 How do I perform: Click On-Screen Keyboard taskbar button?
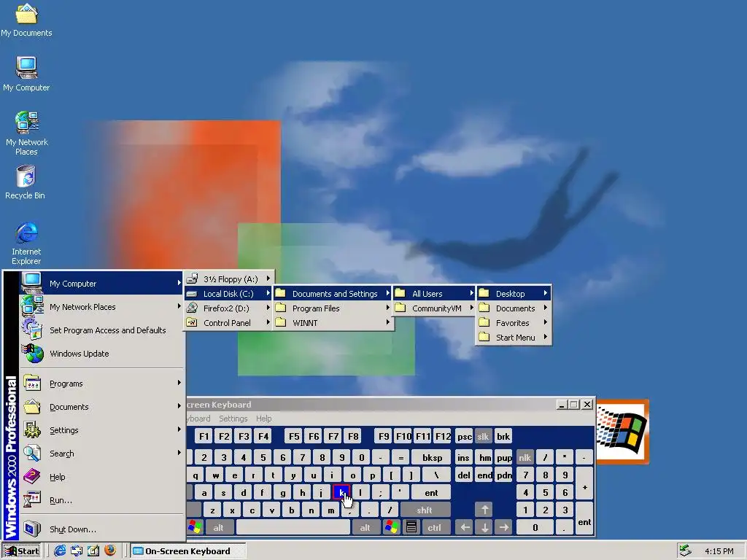[188, 551]
